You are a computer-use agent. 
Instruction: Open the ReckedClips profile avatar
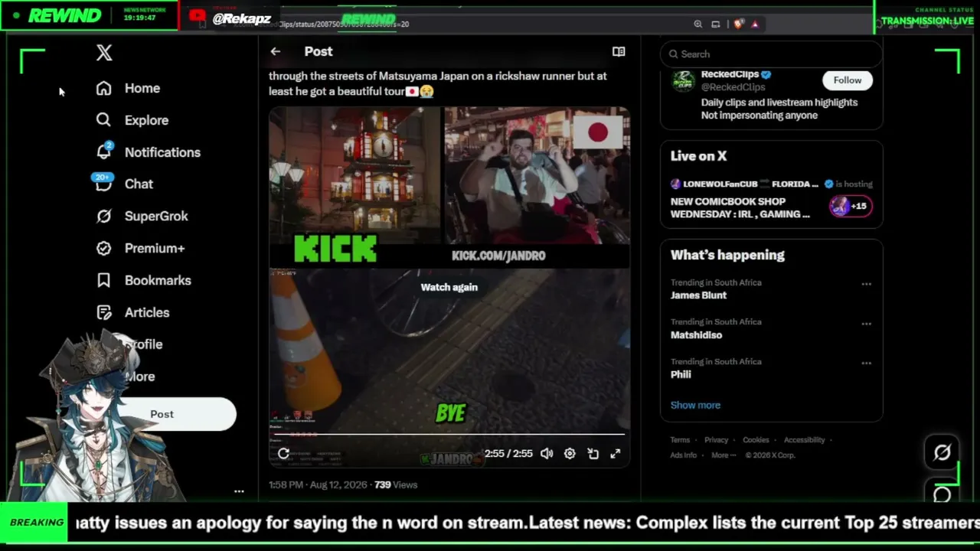pos(683,81)
